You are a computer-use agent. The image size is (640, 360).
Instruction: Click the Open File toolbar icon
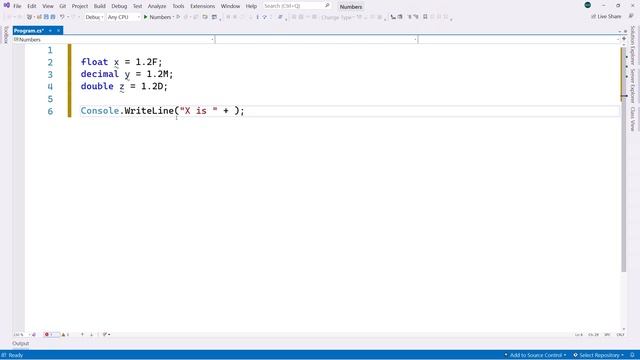coord(39,17)
